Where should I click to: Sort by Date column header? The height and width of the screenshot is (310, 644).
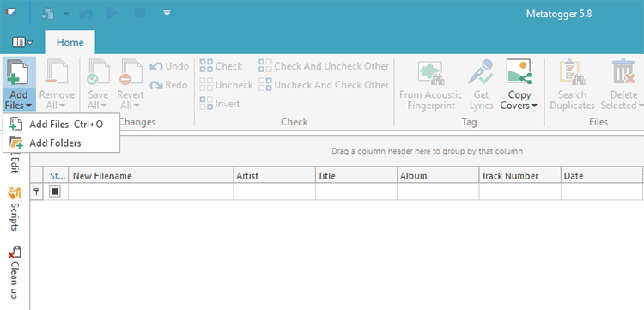602,176
